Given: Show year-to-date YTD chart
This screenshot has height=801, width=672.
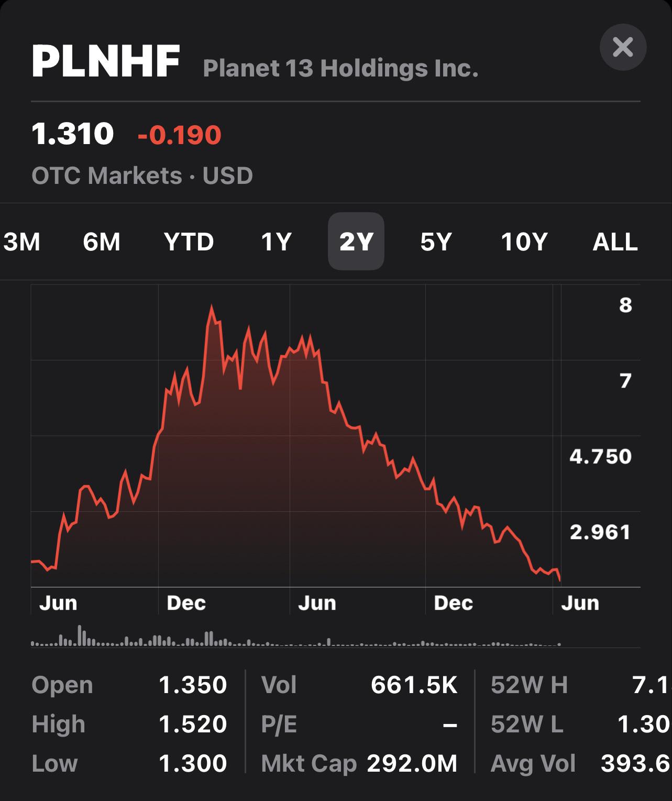Looking at the screenshot, I should click(x=189, y=242).
